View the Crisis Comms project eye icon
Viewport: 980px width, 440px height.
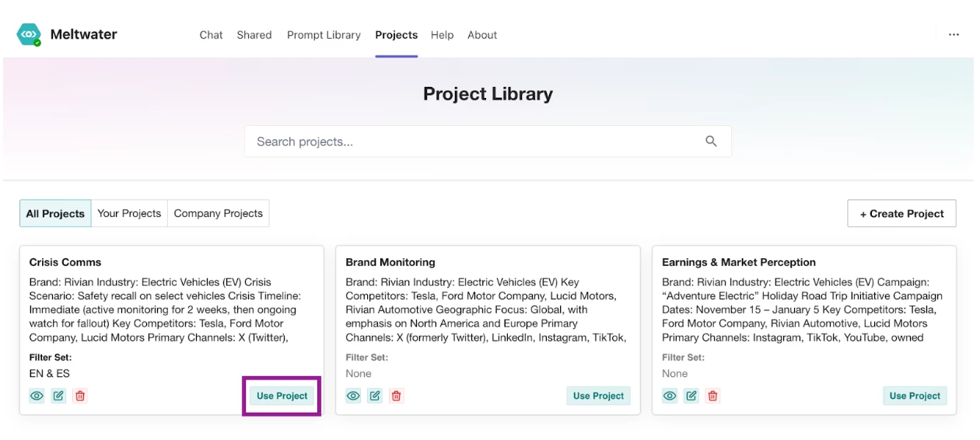click(37, 396)
